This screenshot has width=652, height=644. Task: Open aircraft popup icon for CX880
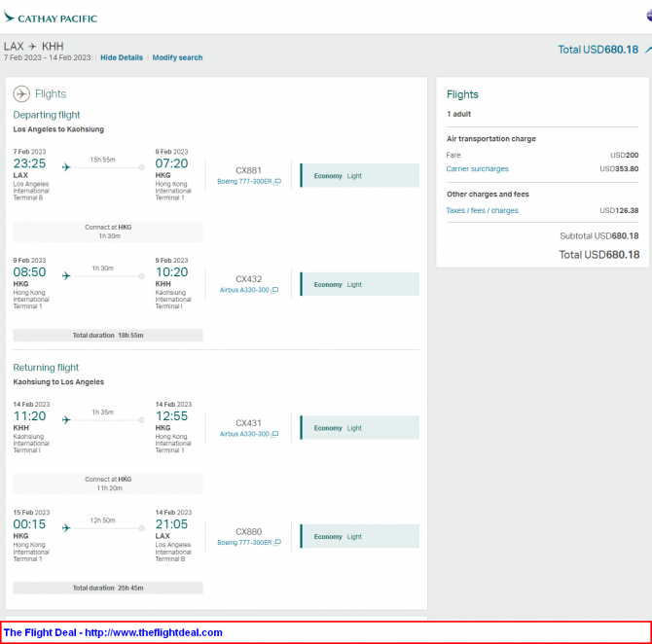277,543
